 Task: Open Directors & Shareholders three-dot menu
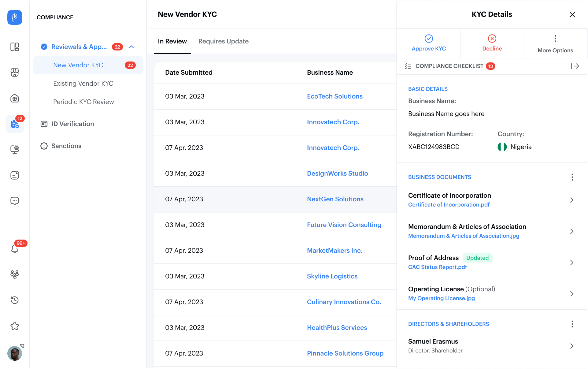pos(572,324)
